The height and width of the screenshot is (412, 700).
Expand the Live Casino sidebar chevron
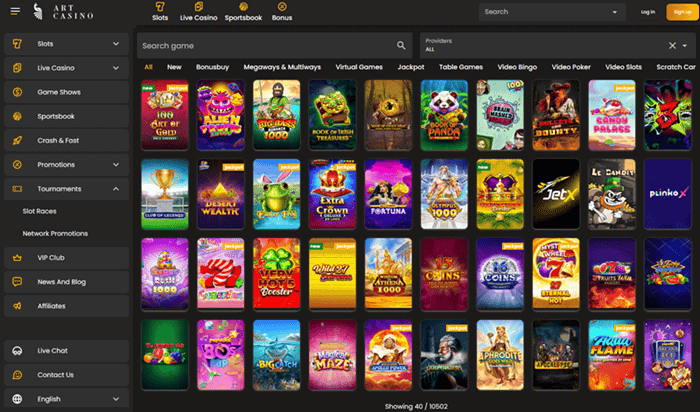click(116, 68)
